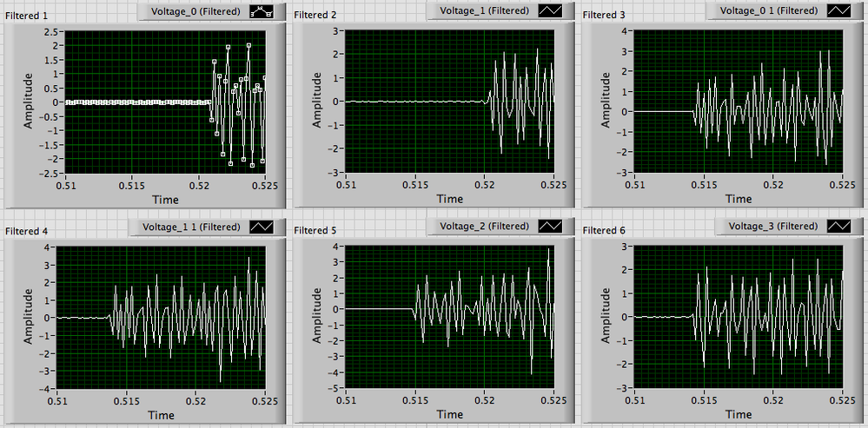Click the Time axis label of Filtered 1

[x=165, y=199]
